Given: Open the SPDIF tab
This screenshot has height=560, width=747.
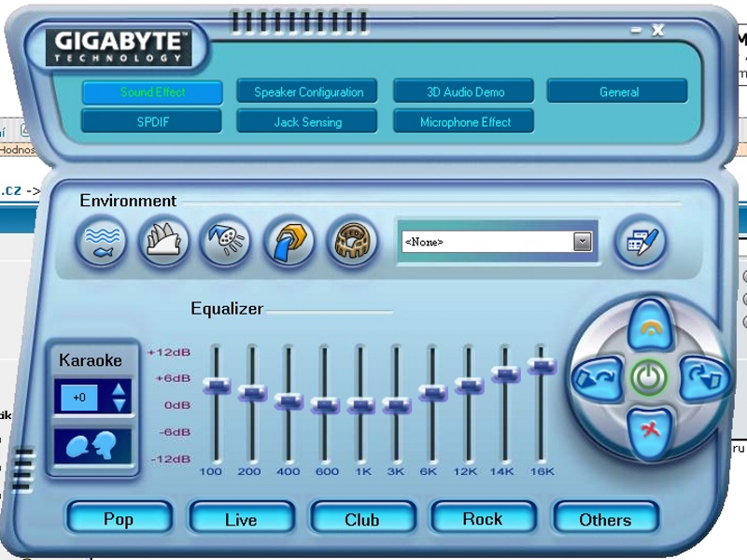Looking at the screenshot, I should [x=152, y=122].
